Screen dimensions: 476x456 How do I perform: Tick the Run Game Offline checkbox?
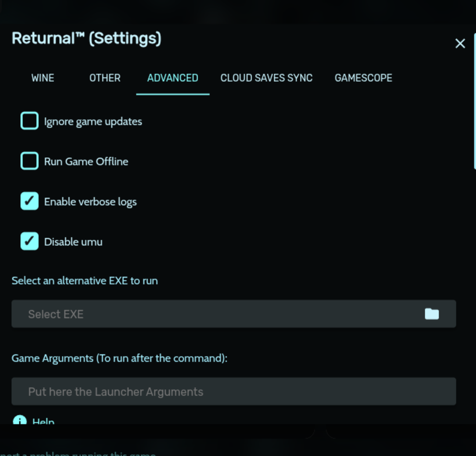click(x=30, y=162)
